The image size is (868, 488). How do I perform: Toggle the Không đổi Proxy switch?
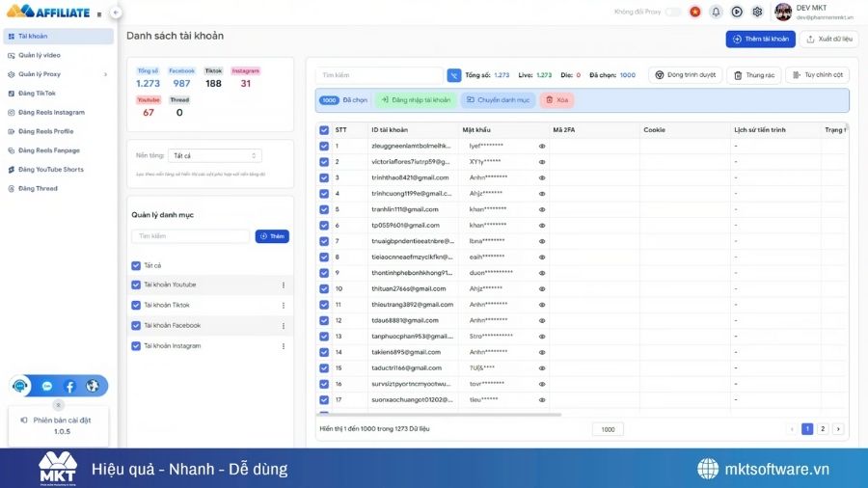pyautogui.click(x=673, y=12)
